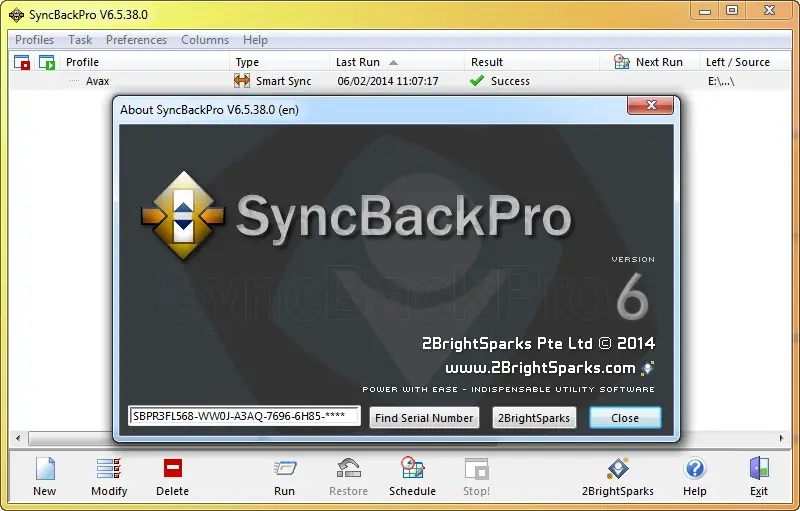Screen dimensions: 800x511
Task: Click the 2BrightSparks button in About dialog
Action: 534,418
